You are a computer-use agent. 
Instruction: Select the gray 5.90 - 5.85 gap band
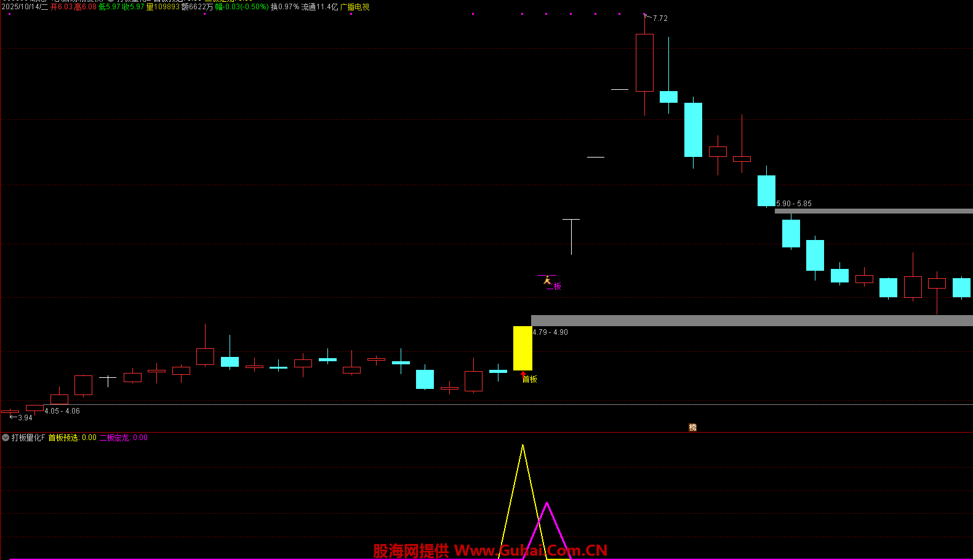pyautogui.click(x=873, y=211)
